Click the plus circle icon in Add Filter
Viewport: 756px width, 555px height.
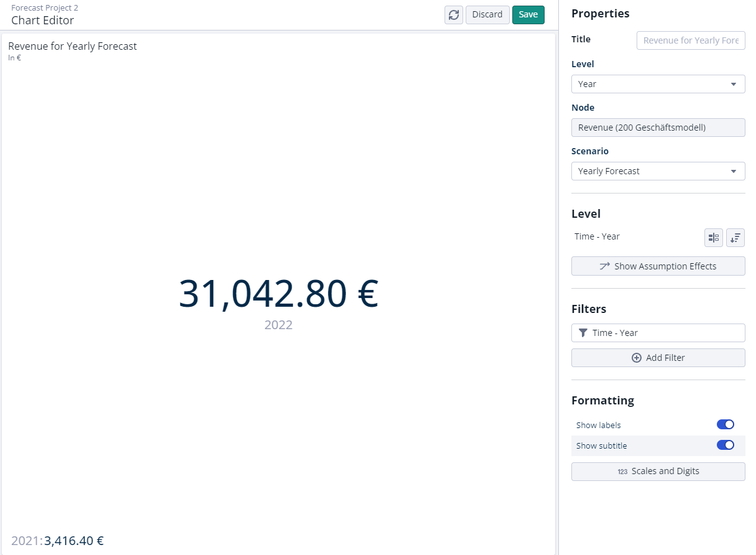click(636, 358)
